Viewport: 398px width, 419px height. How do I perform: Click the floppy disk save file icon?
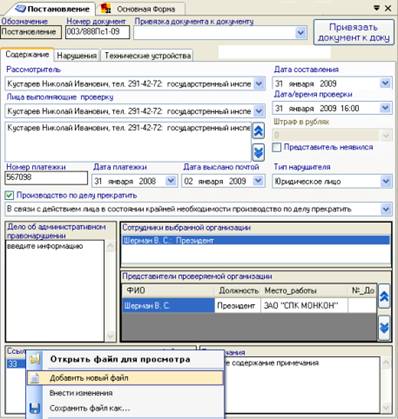(35, 408)
